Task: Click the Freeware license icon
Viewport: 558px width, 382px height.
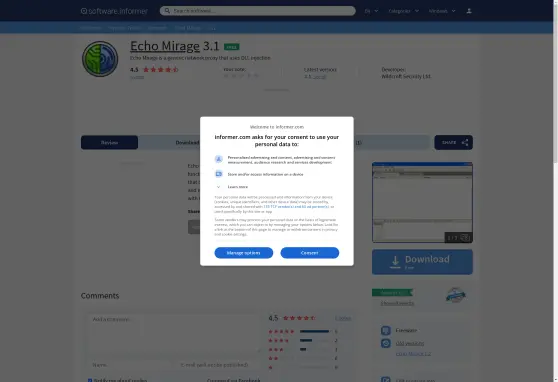Action: [386, 330]
